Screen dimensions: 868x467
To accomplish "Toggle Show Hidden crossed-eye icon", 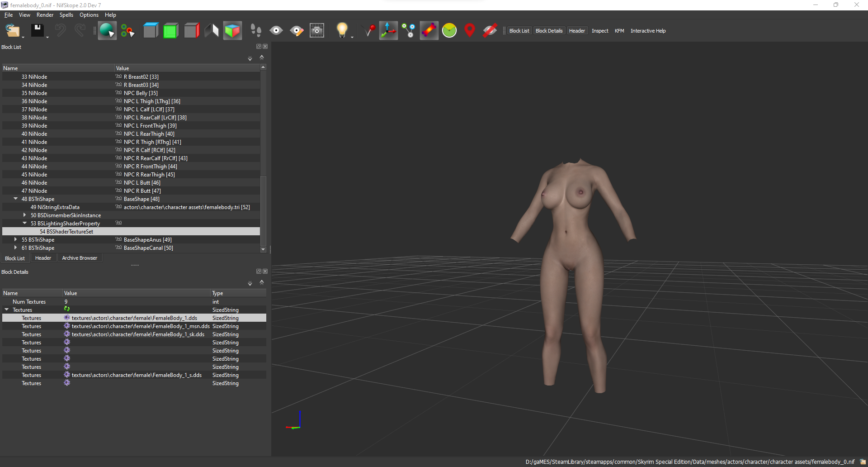I will pyautogui.click(x=490, y=31).
